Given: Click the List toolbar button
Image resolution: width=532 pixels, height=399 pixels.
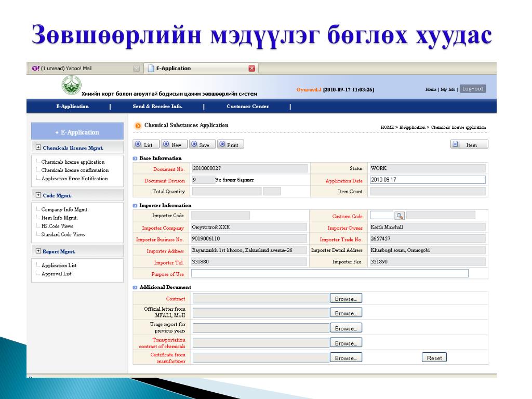Looking at the screenshot, I should [x=146, y=144].
